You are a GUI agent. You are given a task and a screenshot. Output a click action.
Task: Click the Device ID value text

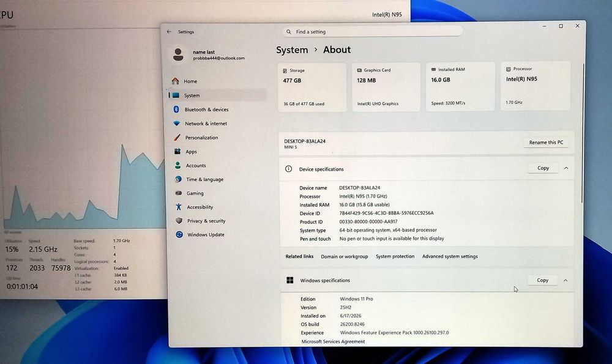(x=386, y=213)
